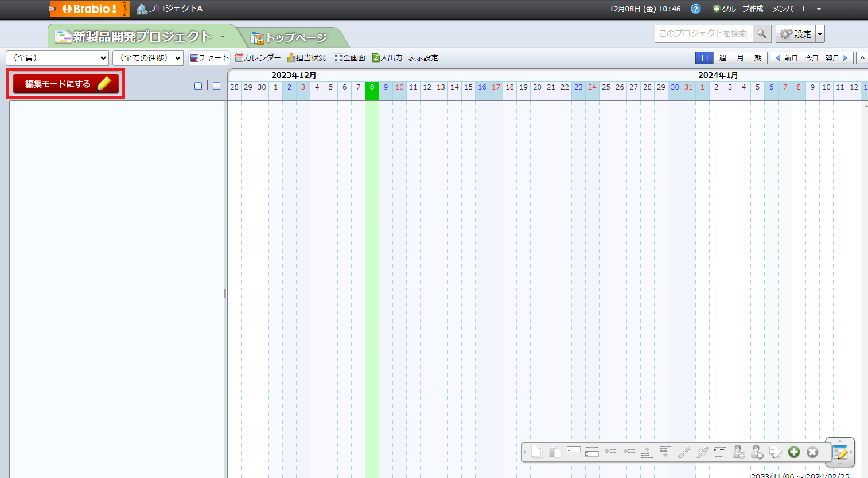This screenshot has width=868, height=478.
Task: Click the magnifier search icon
Action: [761, 34]
